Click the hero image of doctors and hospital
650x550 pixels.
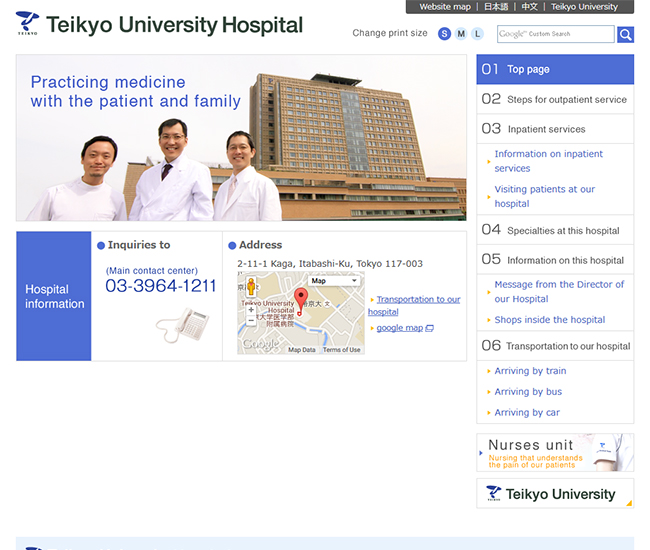(x=241, y=138)
